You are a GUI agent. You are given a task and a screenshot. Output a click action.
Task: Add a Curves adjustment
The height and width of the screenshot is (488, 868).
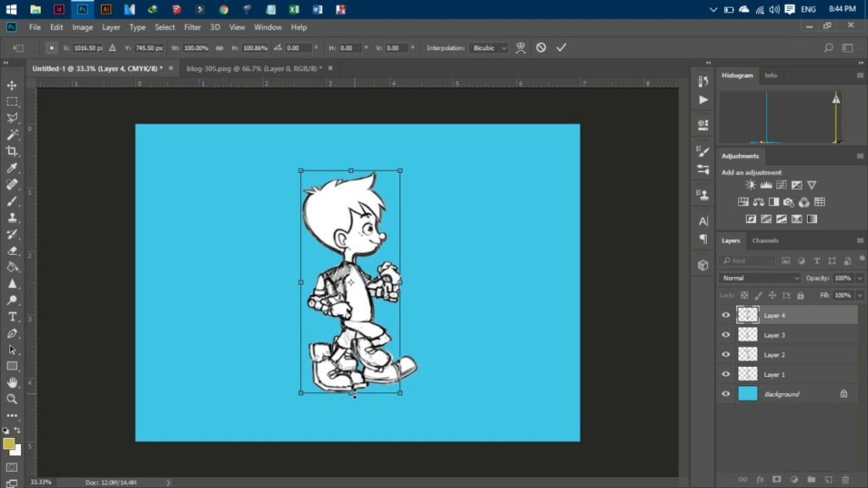pos(782,184)
